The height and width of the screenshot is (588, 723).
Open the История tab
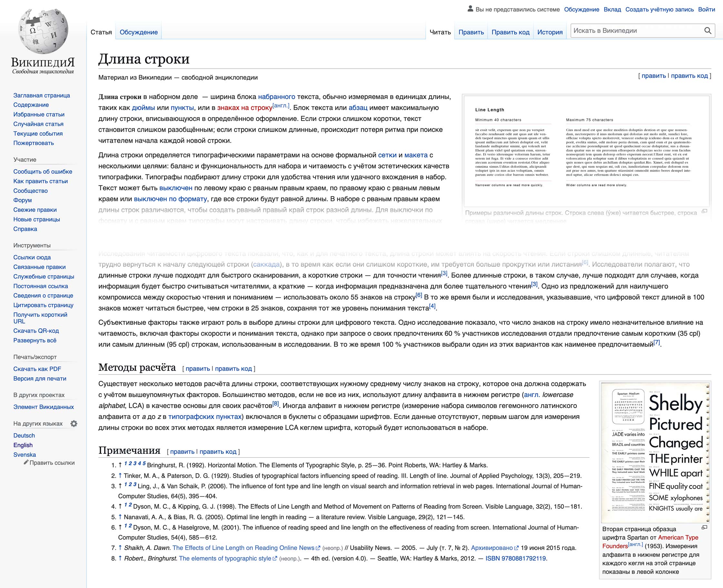coord(550,32)
